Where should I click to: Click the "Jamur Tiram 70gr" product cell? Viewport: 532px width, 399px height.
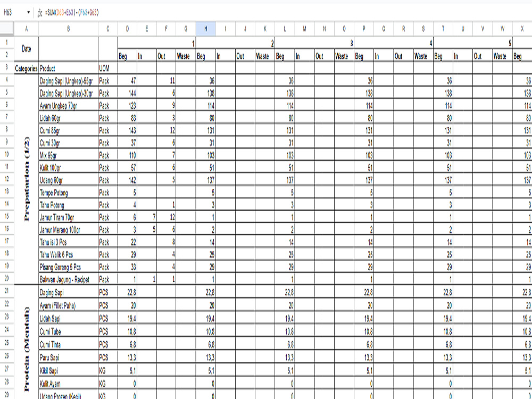pos(69,217)
